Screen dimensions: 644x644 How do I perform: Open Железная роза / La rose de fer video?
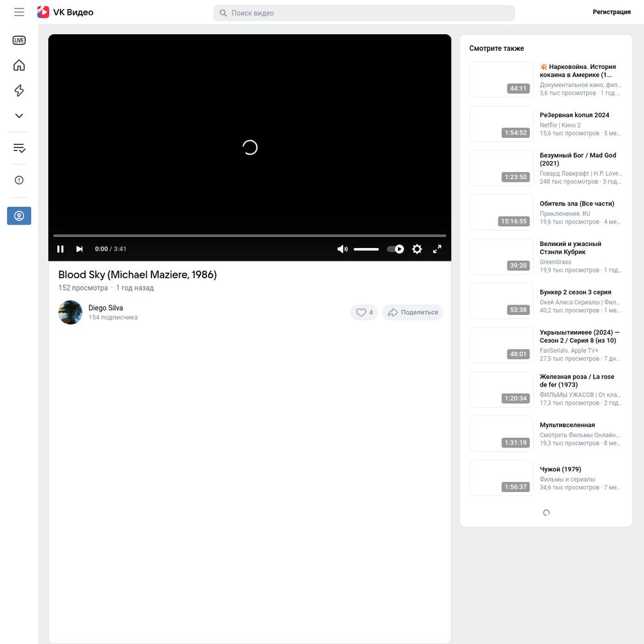[x=576, y=381]
